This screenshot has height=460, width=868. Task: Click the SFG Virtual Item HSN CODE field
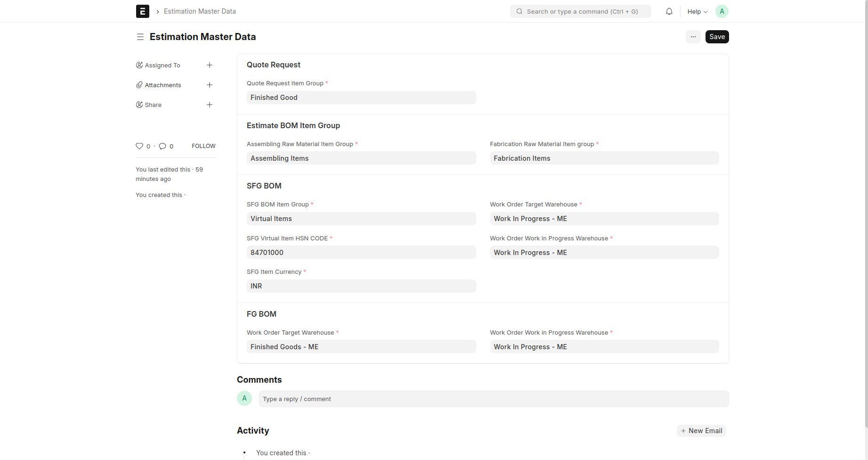tap(361, 253)
